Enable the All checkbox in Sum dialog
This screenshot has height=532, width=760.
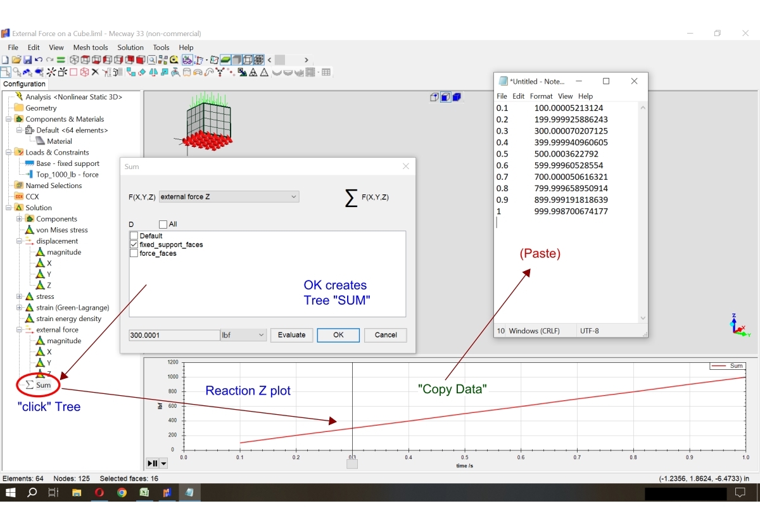163,224
